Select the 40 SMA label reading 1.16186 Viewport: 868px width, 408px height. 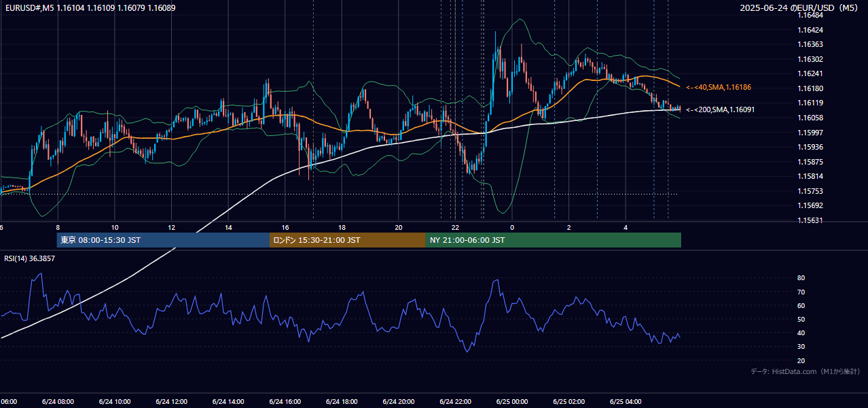click(719, 87)
